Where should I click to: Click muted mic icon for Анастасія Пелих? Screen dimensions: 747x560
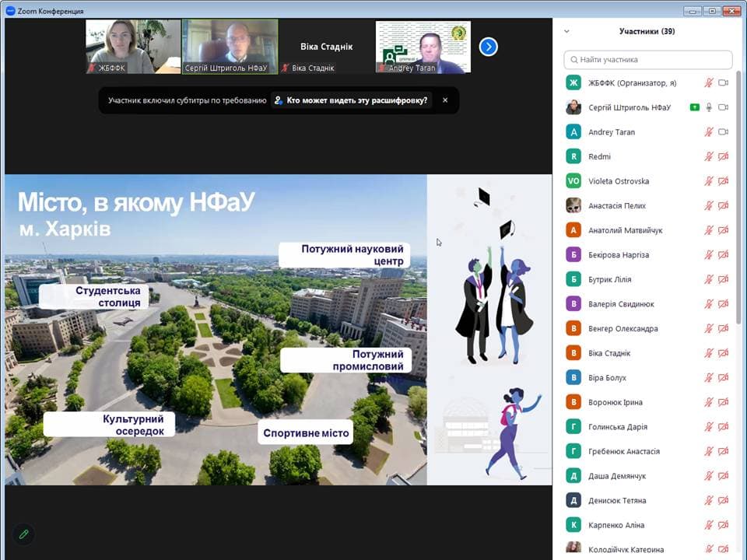pos(709,205)
